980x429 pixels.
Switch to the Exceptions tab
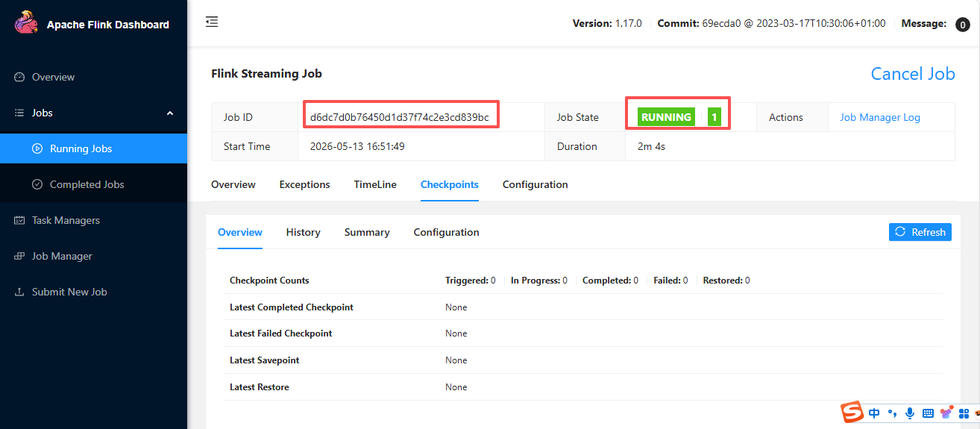304,184
